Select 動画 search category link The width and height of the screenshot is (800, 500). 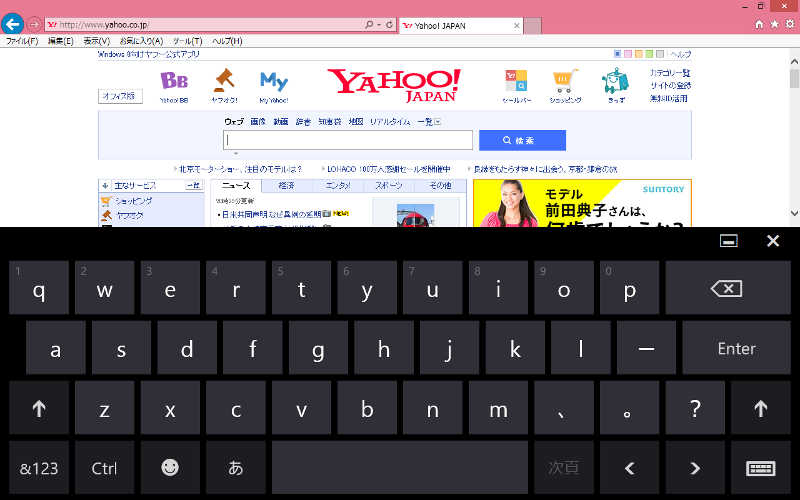click(281, 121)
